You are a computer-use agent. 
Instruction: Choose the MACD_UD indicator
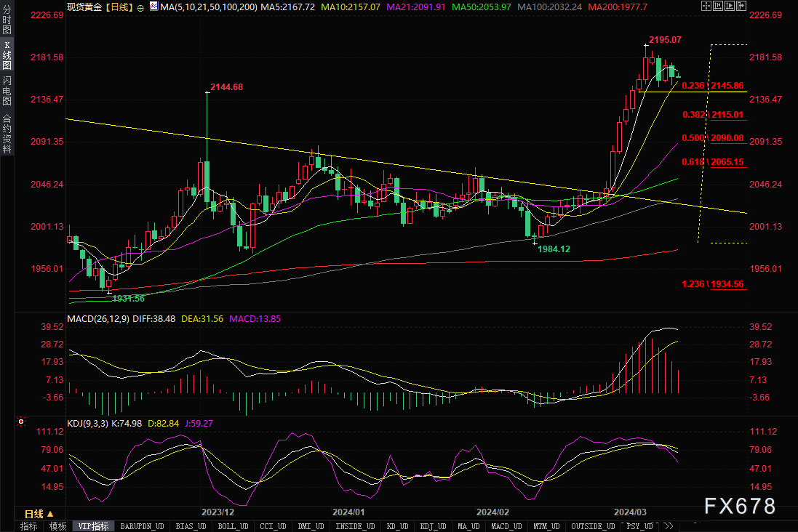[506, 526]
